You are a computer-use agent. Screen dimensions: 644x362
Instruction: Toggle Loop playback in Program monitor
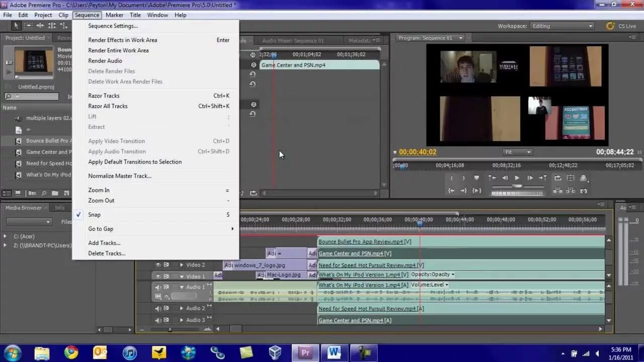tap(558, 178)
